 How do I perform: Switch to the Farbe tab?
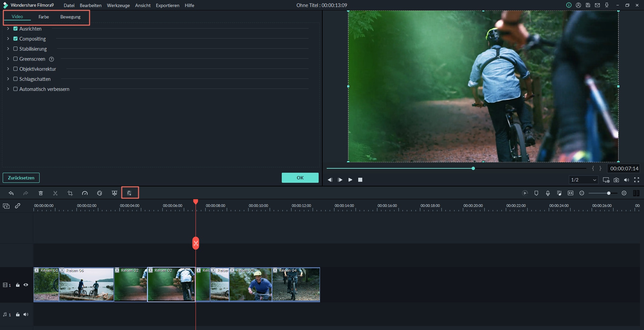click(44, 17)
